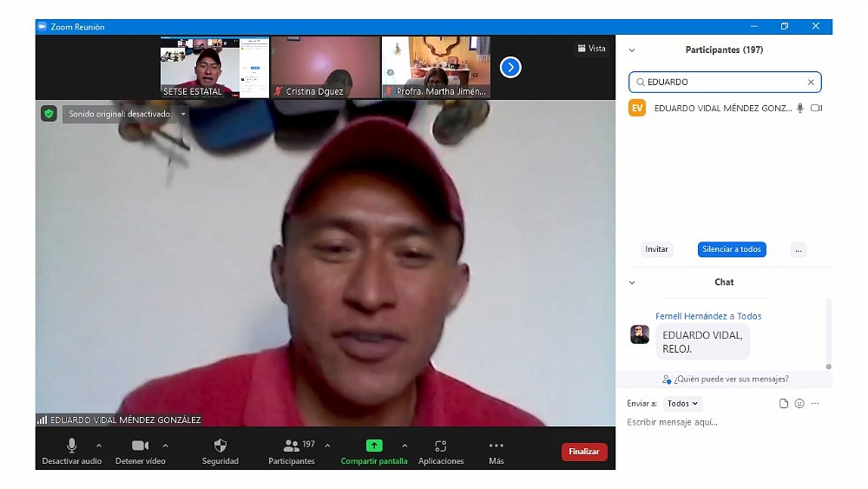Screen dimensions: 868x489
Task: Click the red Finalizar button
Action: 584,452
